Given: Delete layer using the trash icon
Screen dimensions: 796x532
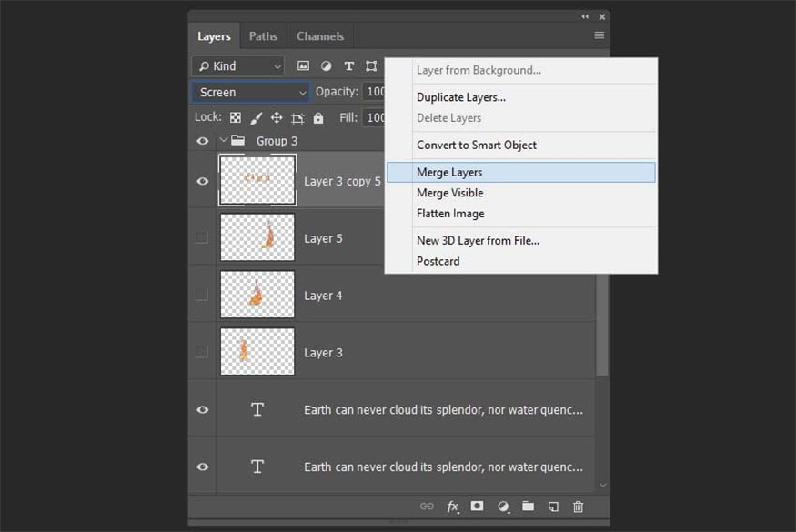Looking at the screenshot, I should point(579,507).
